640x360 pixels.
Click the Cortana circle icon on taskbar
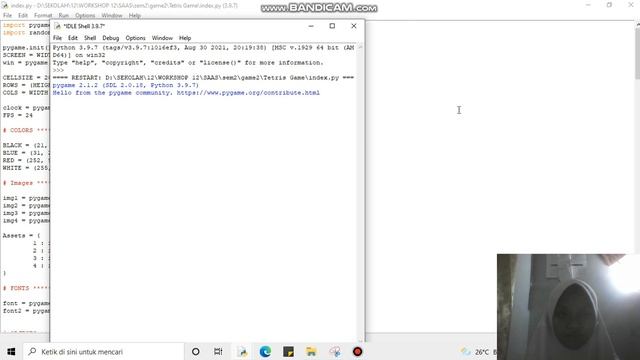[x=196, y=351]
